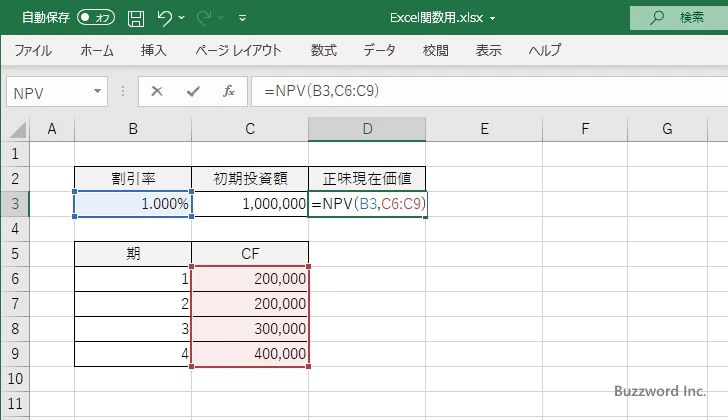This screenshot has width=728, height=420.
Task: Click cell C7 with 200,000
Action: click(x=250, y=304)
